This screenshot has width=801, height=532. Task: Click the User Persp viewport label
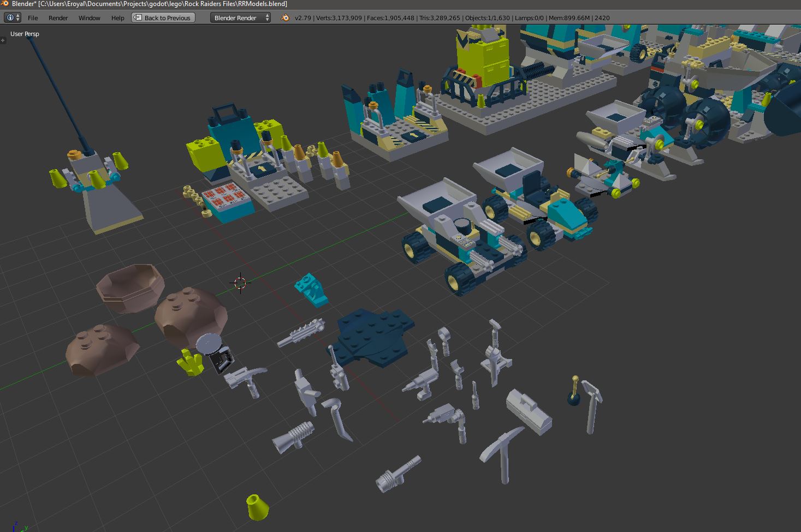pyautogui.click(x=25, y=34)
